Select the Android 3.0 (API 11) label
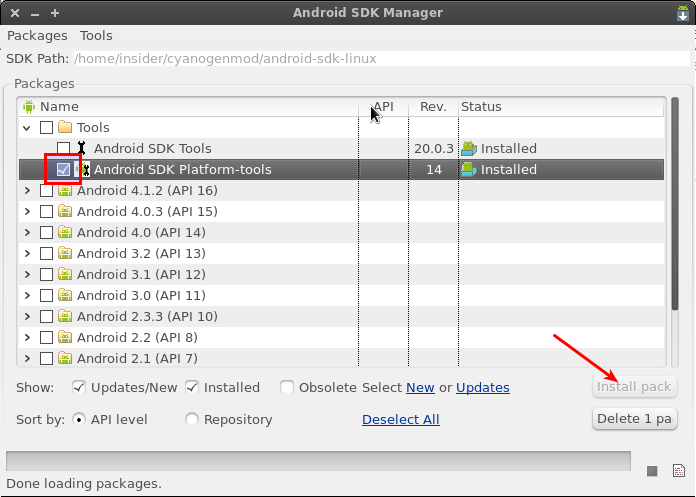Image resolution: width=696 pixels, height=497 pixels. (141, 296)
